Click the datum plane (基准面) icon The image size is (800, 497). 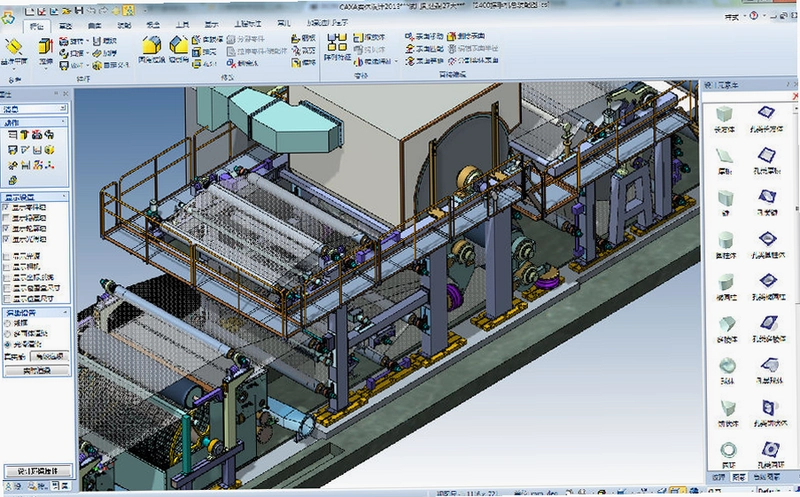click(14, 47)
